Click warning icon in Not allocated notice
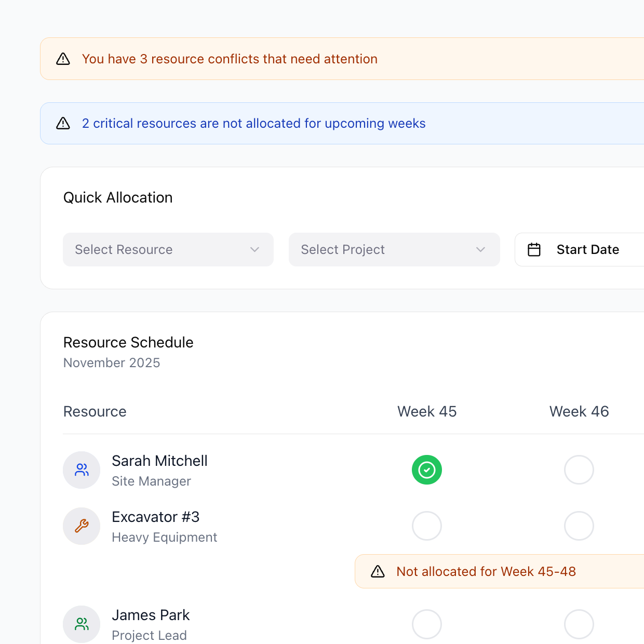Image resolution: width=644 pixels, height=644 pixels. point(378,571)
